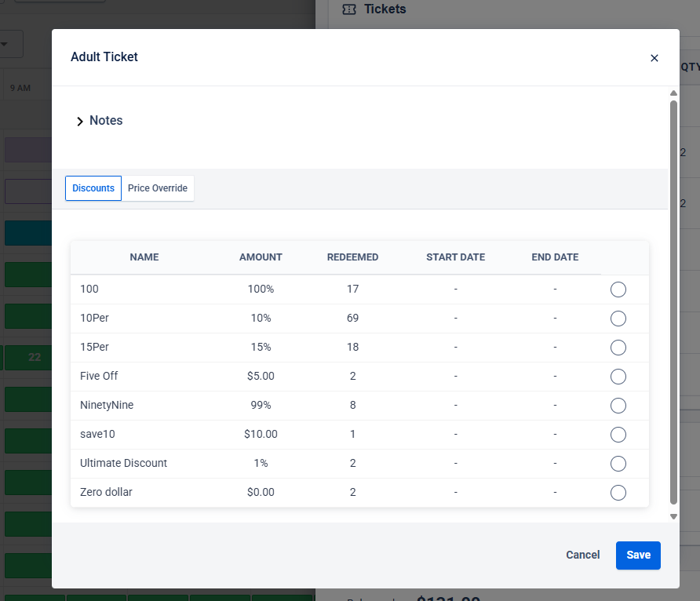Click the dialog vertical scrollbar thumb

click(673, 303)
